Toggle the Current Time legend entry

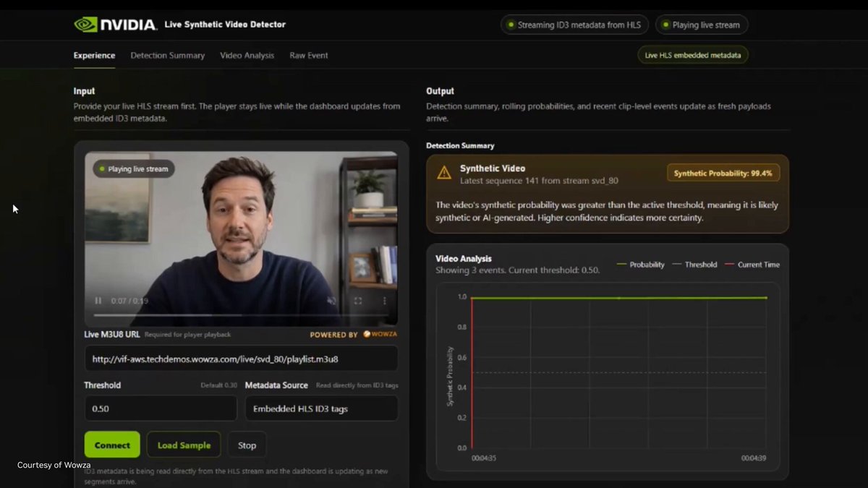(x=752, y=265)
